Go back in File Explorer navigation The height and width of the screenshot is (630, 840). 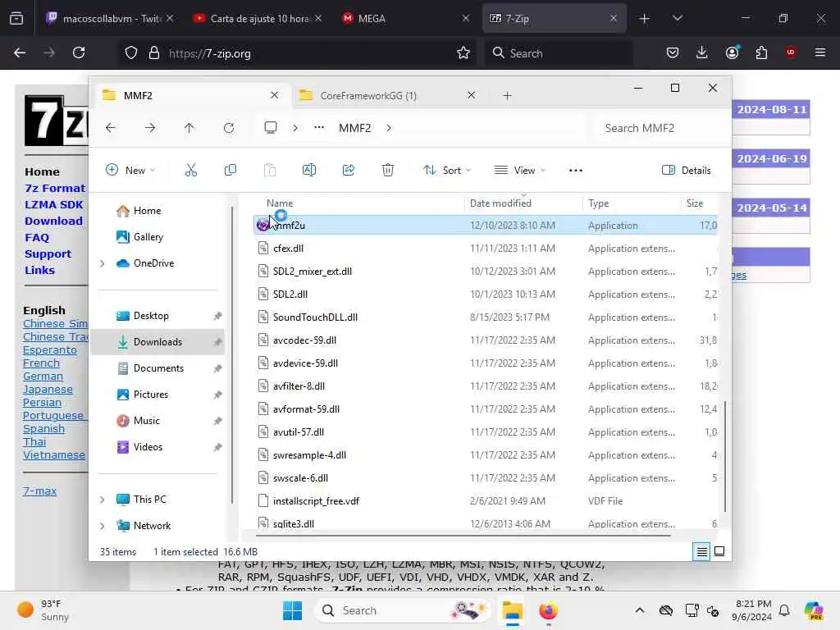tap(111, 128)
